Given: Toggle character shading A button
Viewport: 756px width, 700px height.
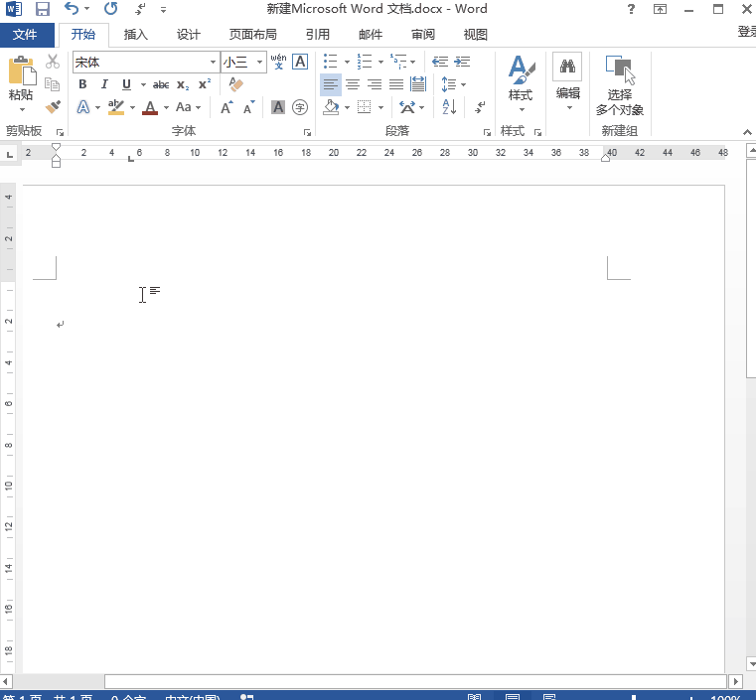Looking at the screenshot, I should 278,107.
